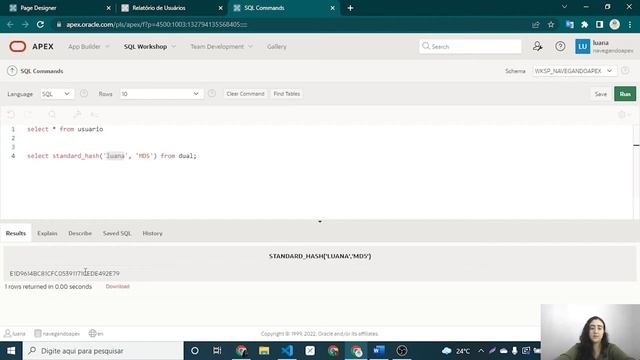Click the APEX Search field
640x360 pixels.
pyautogui.click(x=470, y=47)
